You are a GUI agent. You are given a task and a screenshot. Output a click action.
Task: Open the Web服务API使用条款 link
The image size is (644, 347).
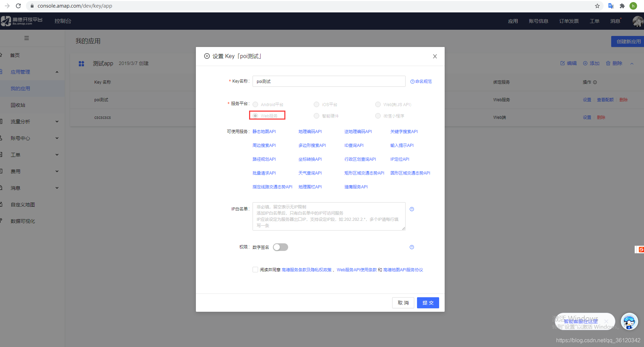(x=357, y=270)
